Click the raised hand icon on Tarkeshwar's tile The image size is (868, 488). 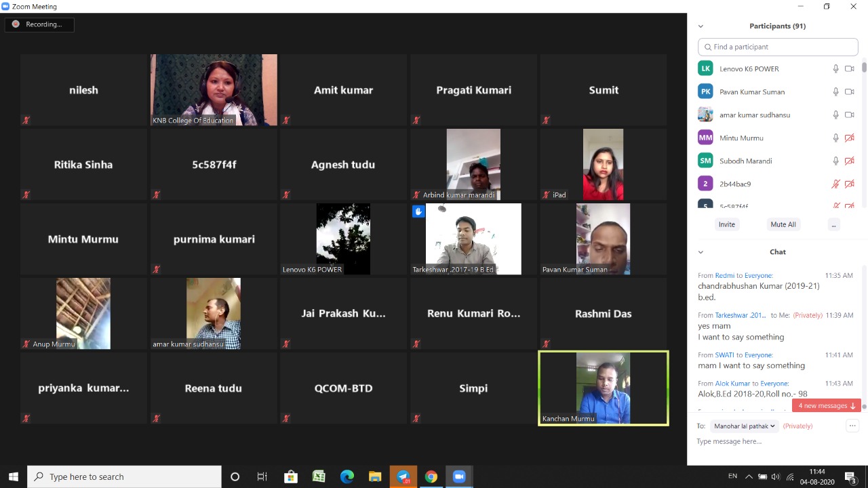click(418, 211)
